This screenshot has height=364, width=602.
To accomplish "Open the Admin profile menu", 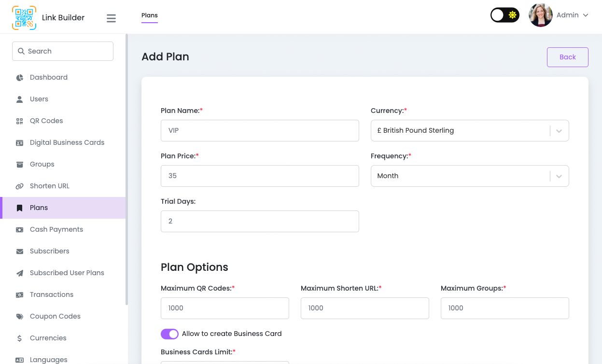I will [559, 15].
